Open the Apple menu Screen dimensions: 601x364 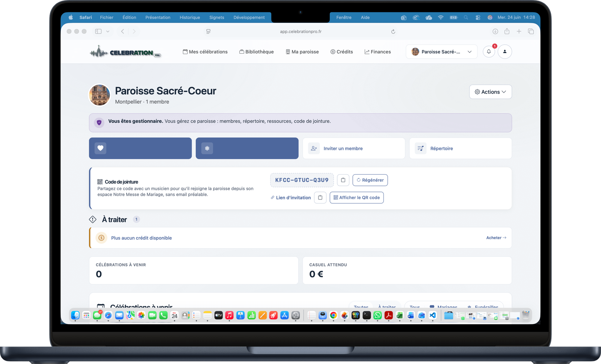[x=71, y=18]
